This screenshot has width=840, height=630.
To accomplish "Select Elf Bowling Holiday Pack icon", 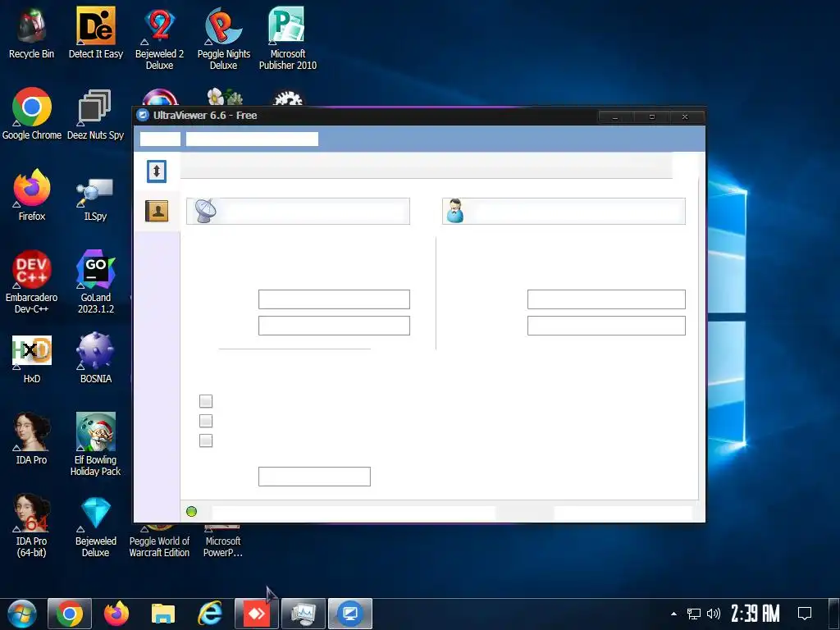I will 96,444.
